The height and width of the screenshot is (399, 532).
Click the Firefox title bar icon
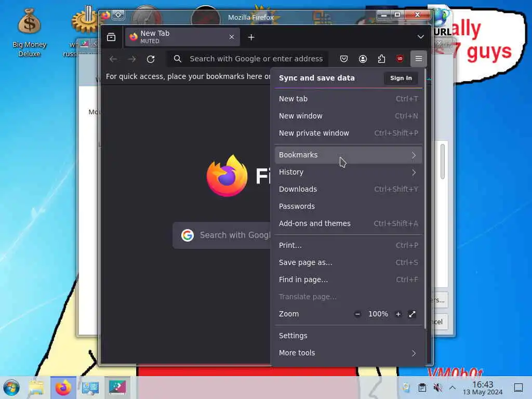105,15
